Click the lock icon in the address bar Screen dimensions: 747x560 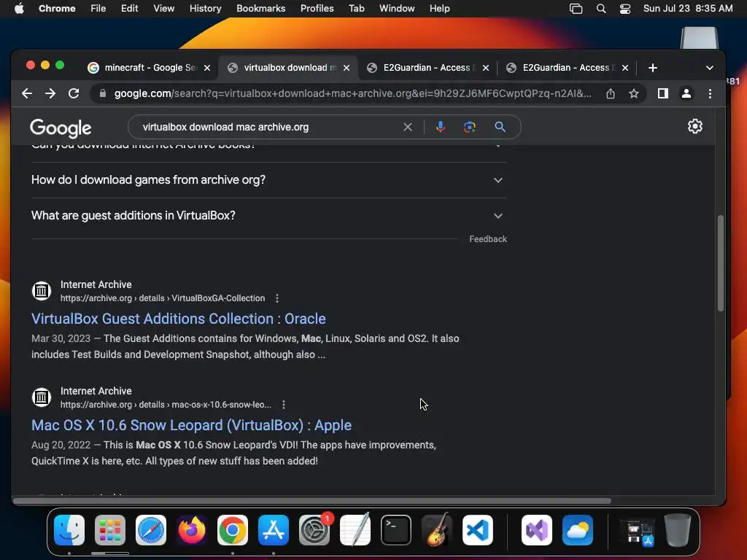102,93
